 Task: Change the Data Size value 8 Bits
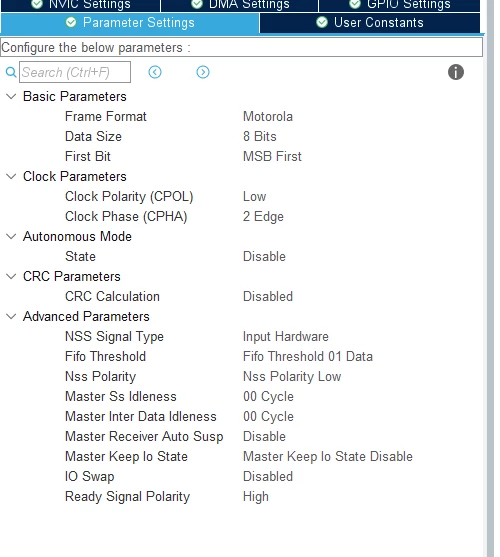click(260, 136)
